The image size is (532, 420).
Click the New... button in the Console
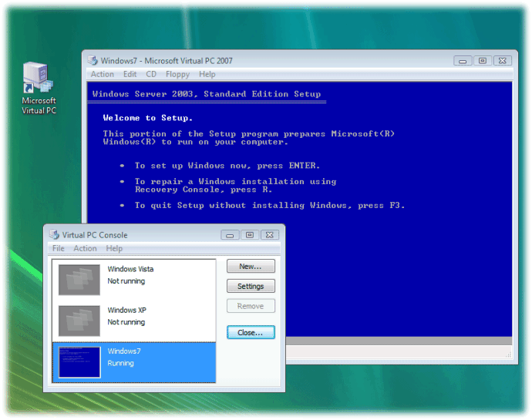(251, 267)
